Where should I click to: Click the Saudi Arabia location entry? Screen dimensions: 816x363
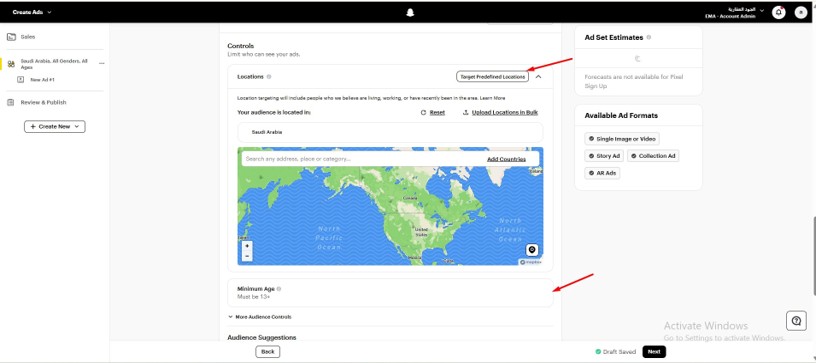pyautogui.click(x=390, y=133)
